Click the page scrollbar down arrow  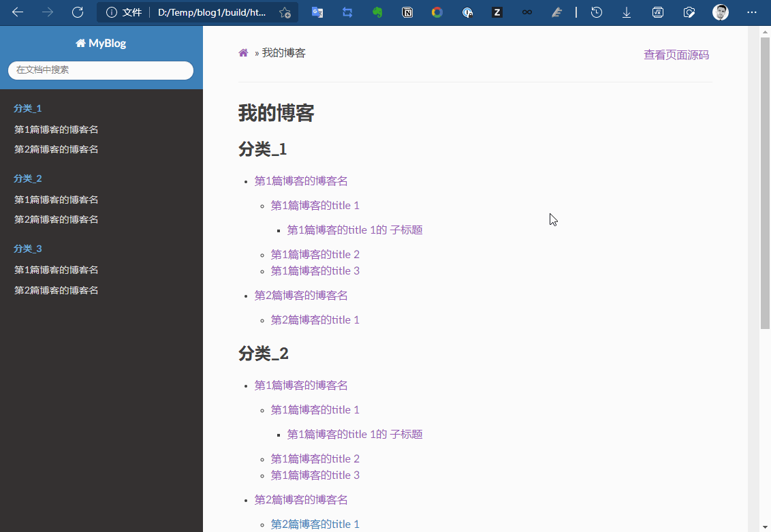[x=765, y=527]
